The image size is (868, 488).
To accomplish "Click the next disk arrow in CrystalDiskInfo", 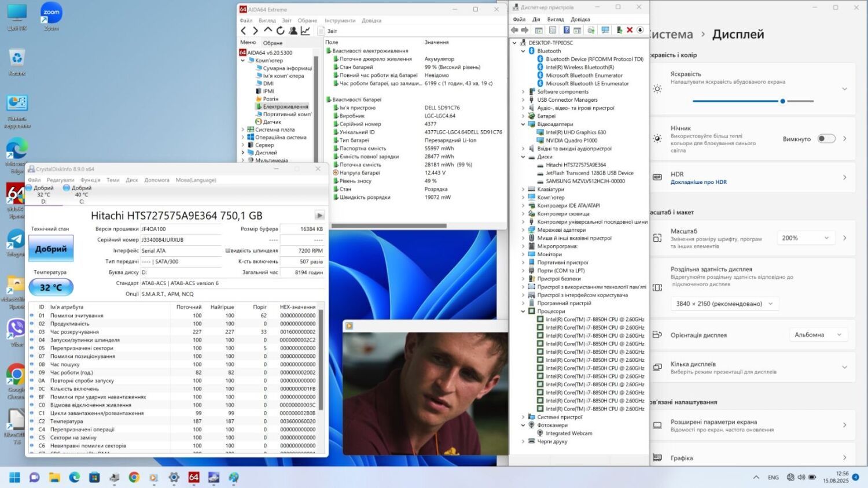I will tap(319, 215).
